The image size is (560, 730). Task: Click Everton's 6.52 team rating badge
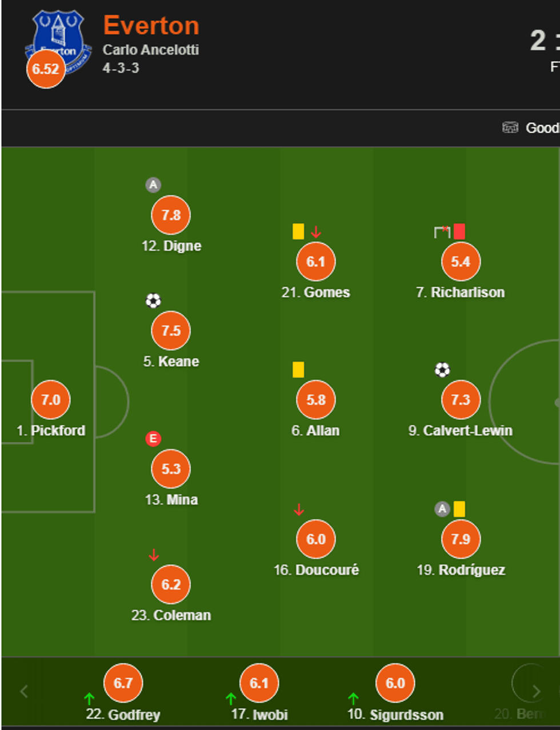tap(46, 69)
